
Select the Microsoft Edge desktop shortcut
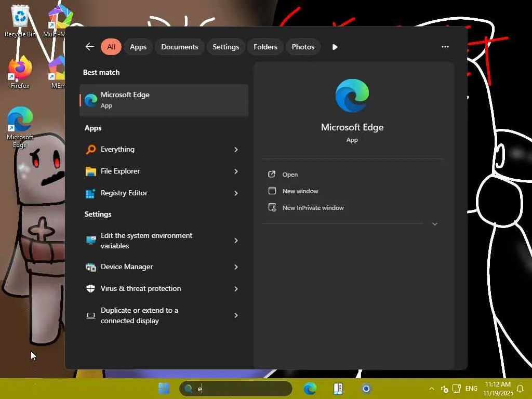(20, 128)
